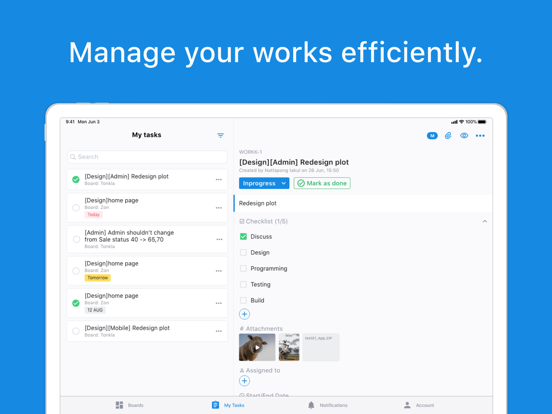This screenshot has height=414, width=552.
Task: Open more options for the Today home page task
Action: [x=219, y=208]
